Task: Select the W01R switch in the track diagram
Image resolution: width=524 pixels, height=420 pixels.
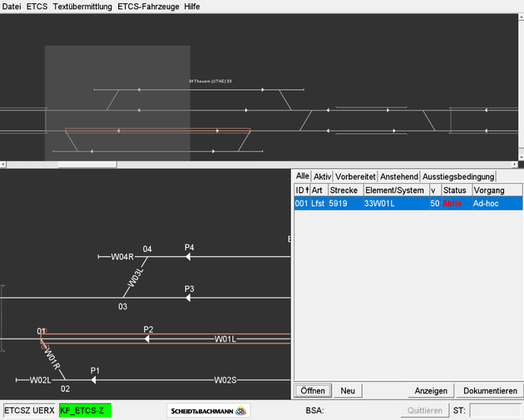Action: tap(52, 359)
